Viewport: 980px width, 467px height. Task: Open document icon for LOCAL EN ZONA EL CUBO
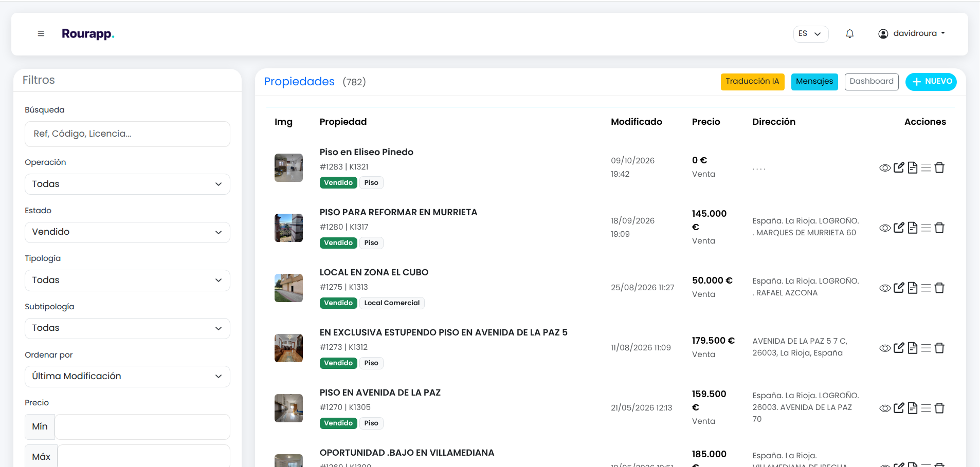(913, 288)
